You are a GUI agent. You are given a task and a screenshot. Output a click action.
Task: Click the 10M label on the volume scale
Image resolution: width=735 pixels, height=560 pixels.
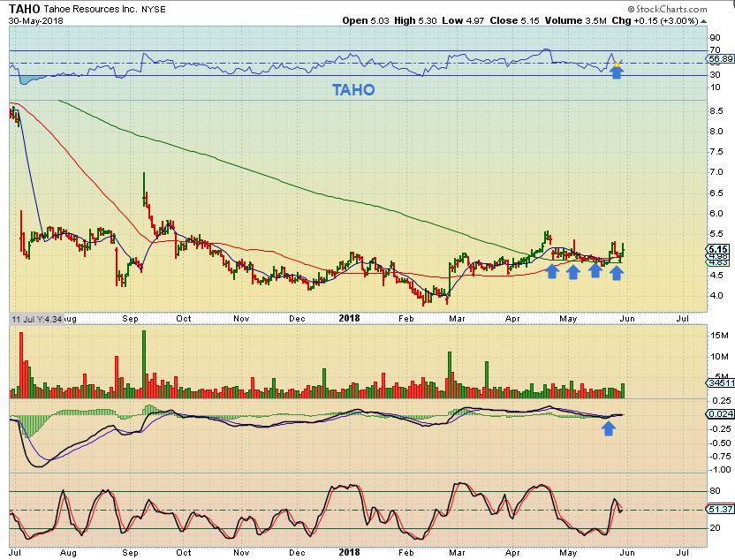pos(719,357)
